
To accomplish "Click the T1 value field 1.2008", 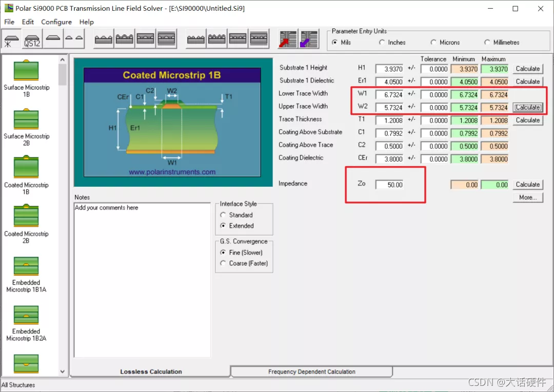I will point(389,120).
